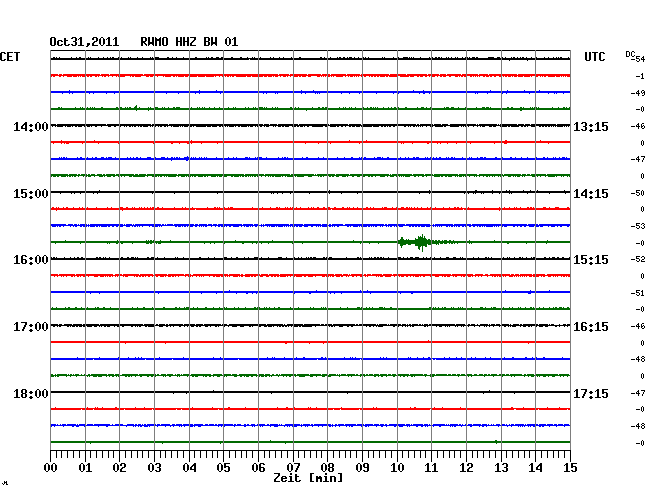
Task: Click minute label 07 on time axis
Action: [293, 468]
